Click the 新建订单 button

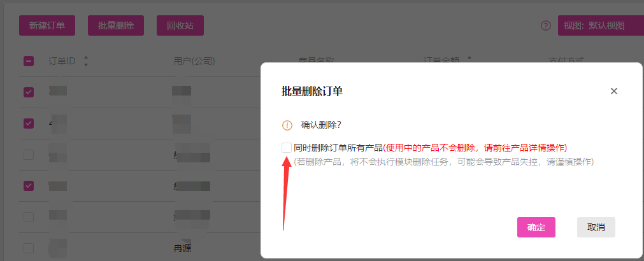[x=47, y=26]
